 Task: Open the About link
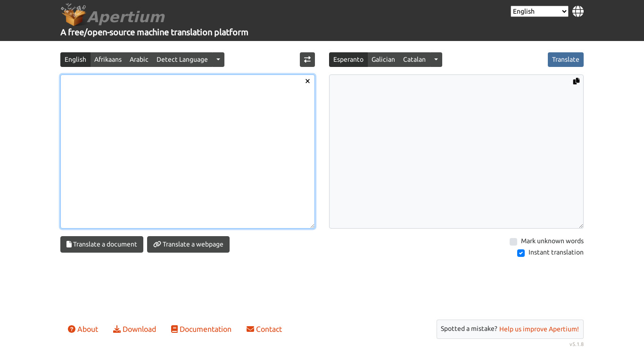[83, 329]
